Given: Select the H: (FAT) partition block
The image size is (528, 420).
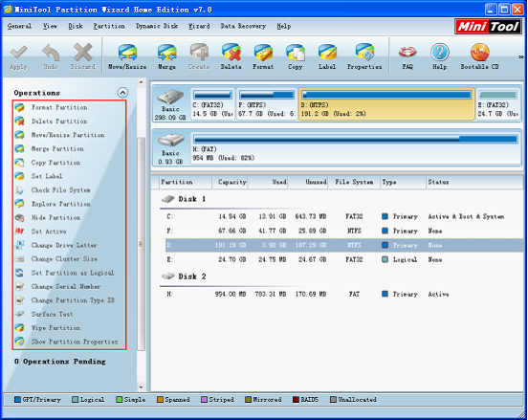Looking at the screenshot, I should (355, 148).
